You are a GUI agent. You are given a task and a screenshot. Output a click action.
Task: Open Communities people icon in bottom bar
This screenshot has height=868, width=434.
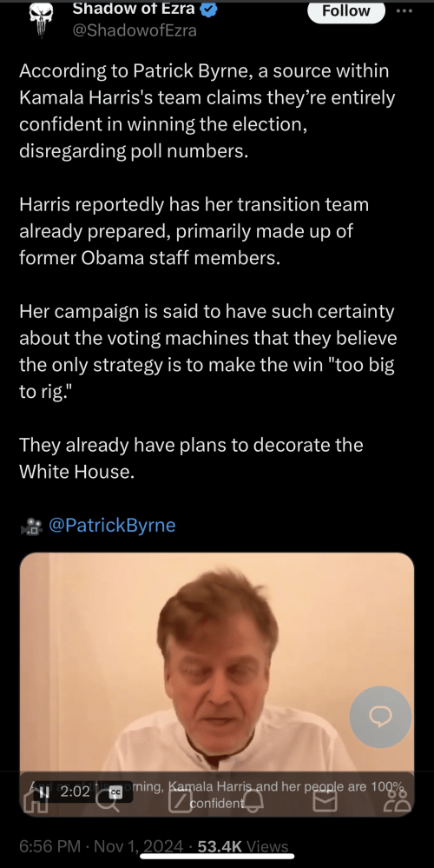click(397, 800)
